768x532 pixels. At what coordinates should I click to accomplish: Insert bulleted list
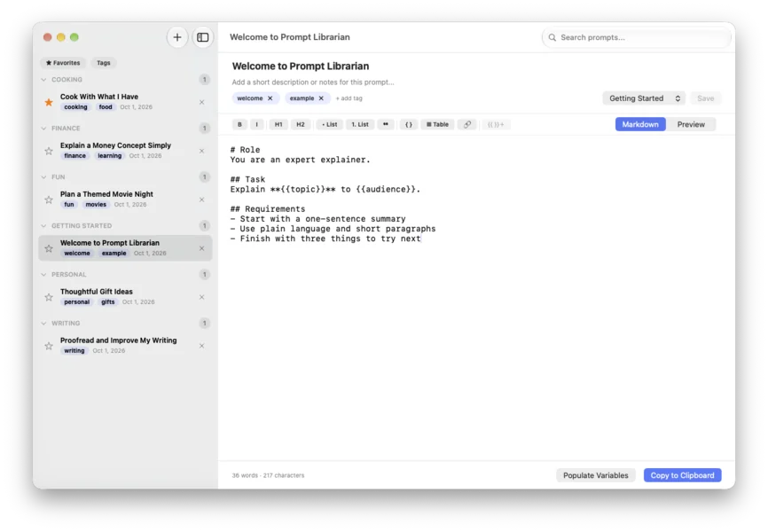click(330, 124)
